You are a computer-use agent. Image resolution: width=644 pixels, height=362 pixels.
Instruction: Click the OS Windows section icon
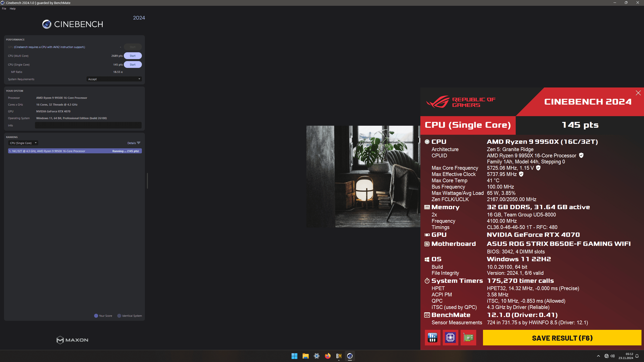point(427,259)
